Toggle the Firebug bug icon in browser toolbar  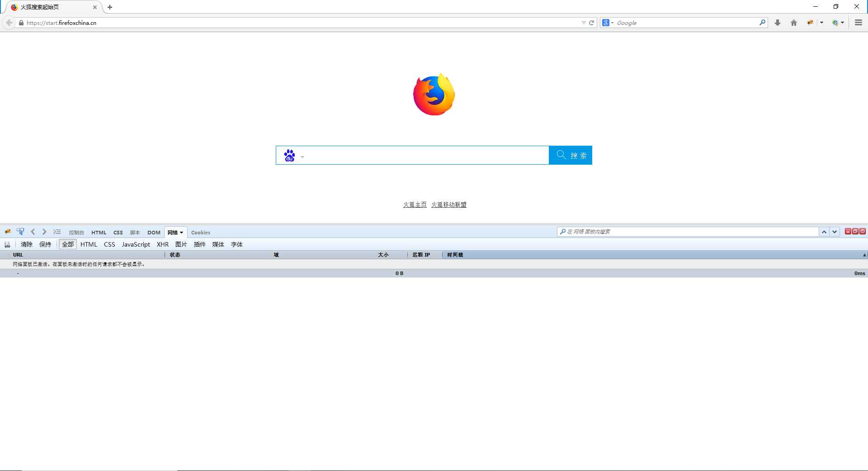tap(810, 23)
